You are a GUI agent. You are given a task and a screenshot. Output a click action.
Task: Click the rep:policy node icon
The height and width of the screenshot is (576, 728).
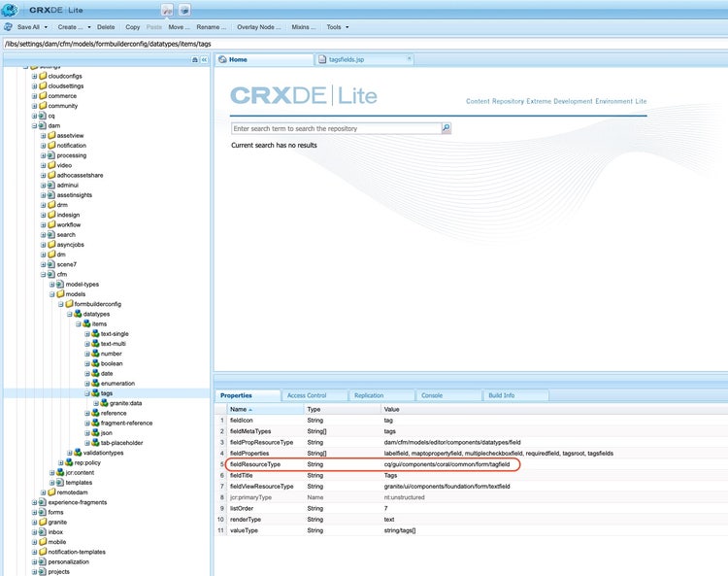(x=69, y=462)
